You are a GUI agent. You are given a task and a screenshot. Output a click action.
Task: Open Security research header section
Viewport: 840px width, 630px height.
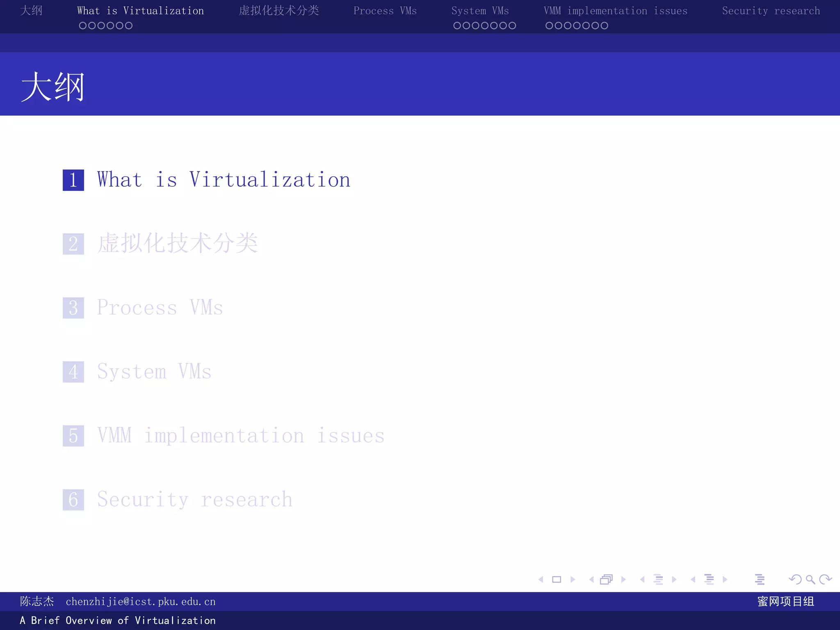tap(771, 11)
